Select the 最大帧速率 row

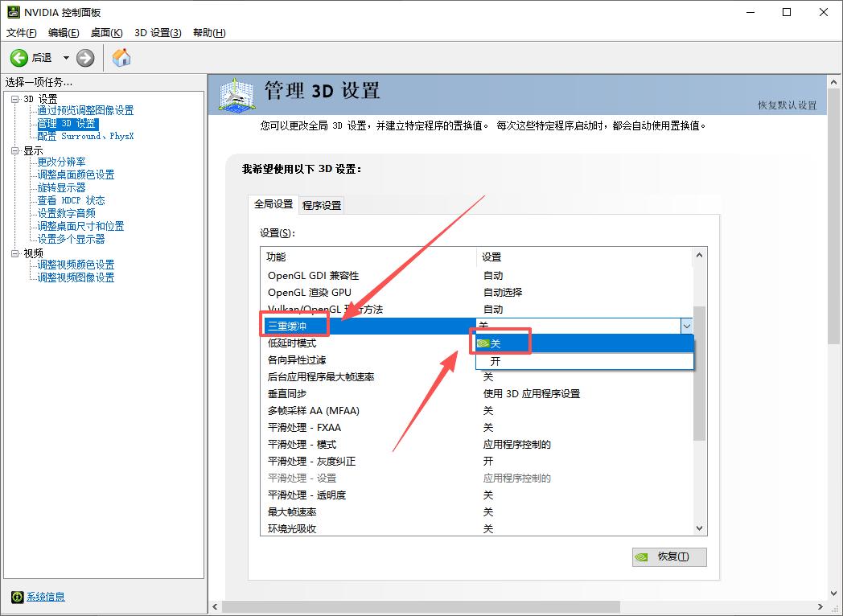click(x=477, y=511)
